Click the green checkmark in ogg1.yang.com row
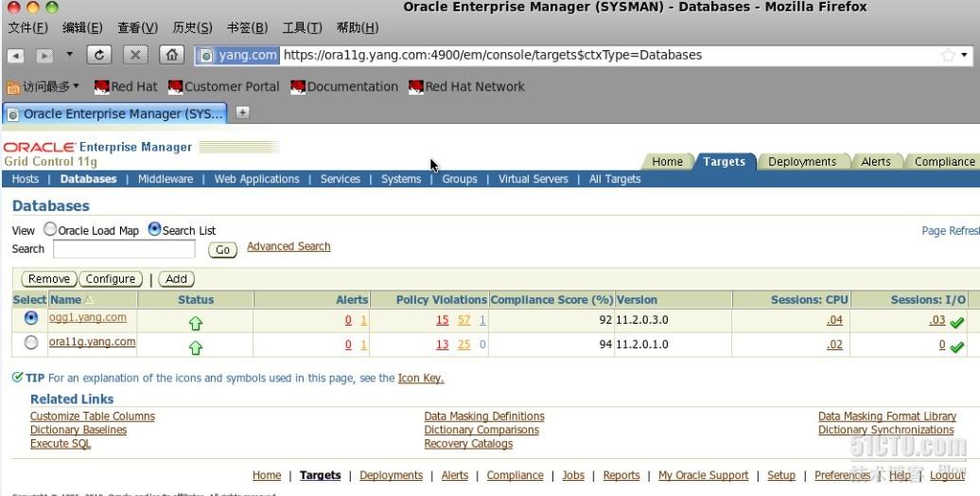Image resolution: width=980 pixels, height=496 pixels. click(957, 323)
